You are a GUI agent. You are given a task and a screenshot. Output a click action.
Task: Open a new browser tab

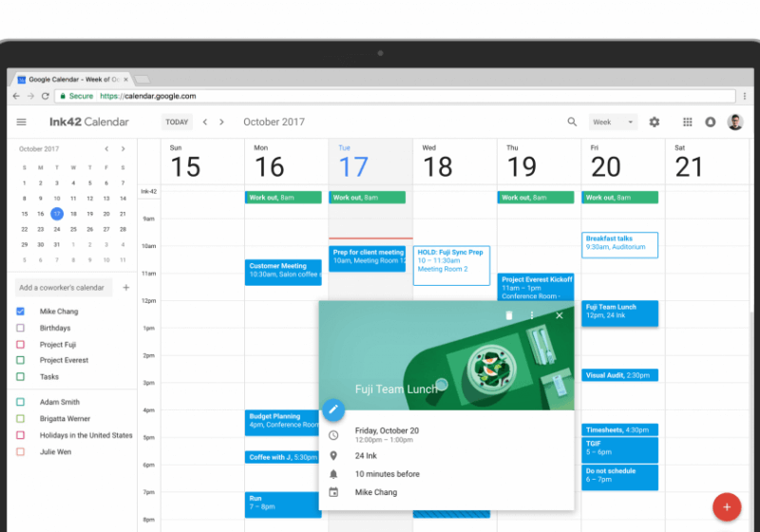pos(142,80)
